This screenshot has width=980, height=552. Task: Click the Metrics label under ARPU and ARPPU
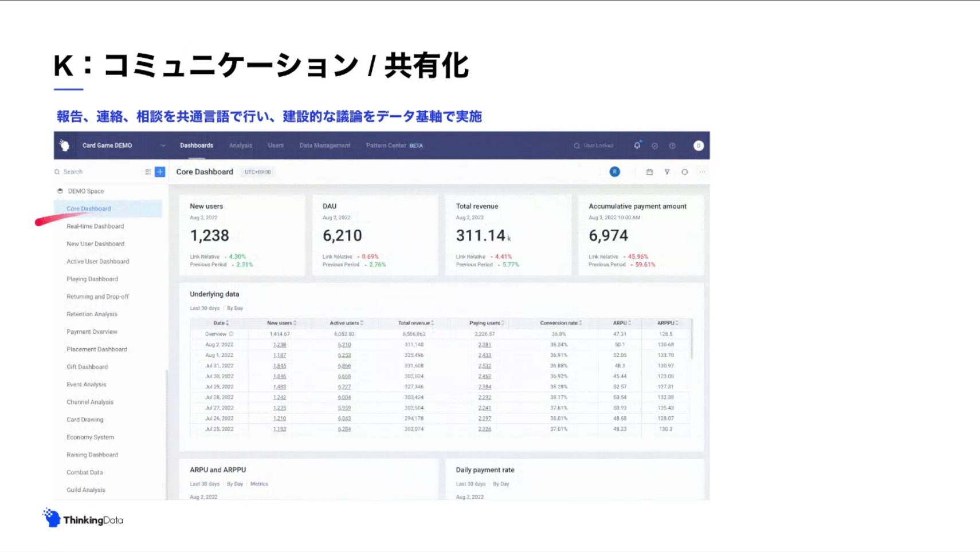(x=259, y=484)
